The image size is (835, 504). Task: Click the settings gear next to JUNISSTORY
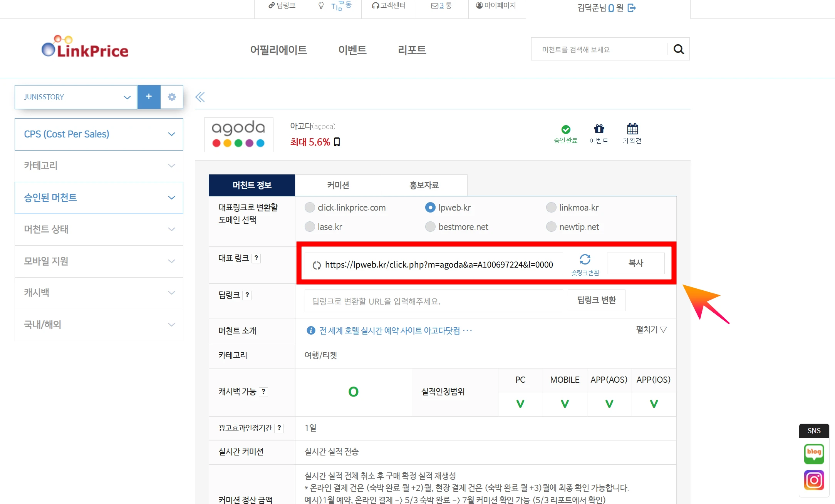172,97
